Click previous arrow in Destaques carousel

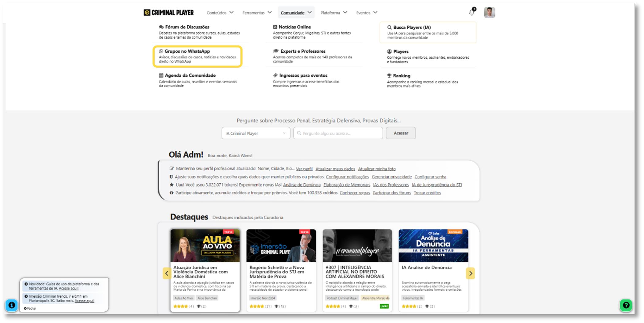[x=167, y=273]
